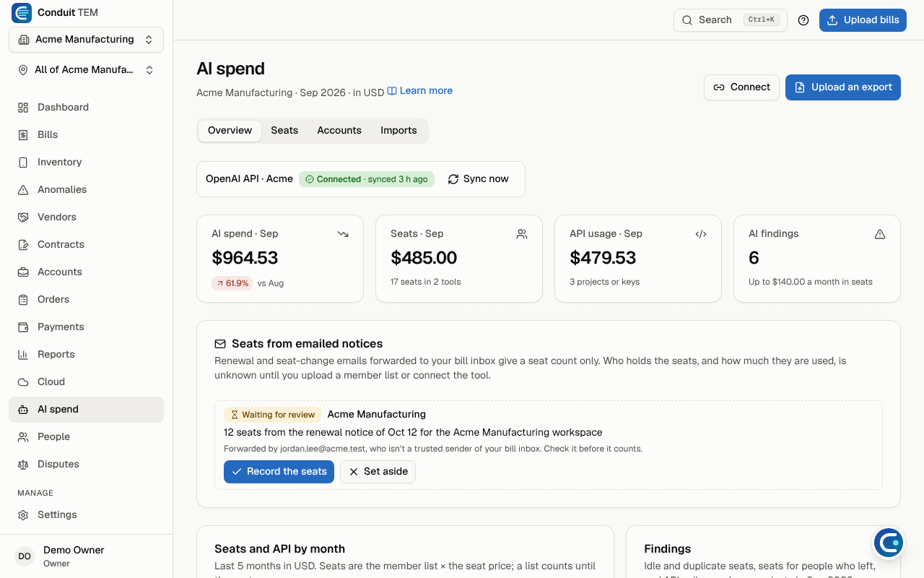The image size is (924, 578).
Task: Open the Imports tab
Action: [398, 131]
